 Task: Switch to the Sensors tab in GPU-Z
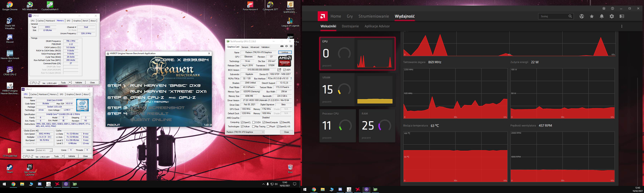click(x=245, y=47)
